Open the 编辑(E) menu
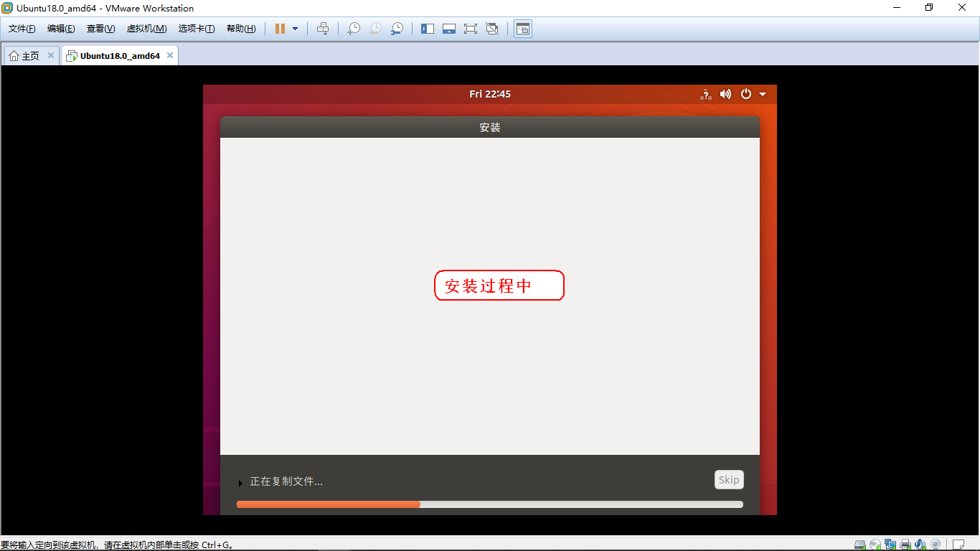This screenshot has height=551, width=980. [x=61, y=29]
